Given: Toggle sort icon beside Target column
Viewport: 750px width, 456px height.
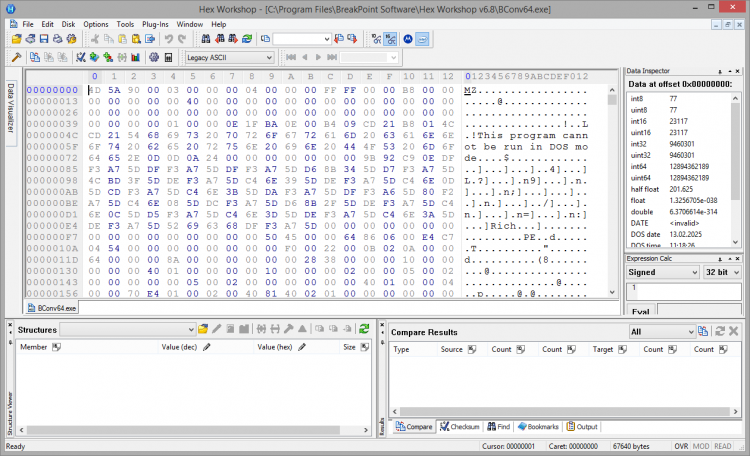Looking at the screenshot, I should click(622, 349).
